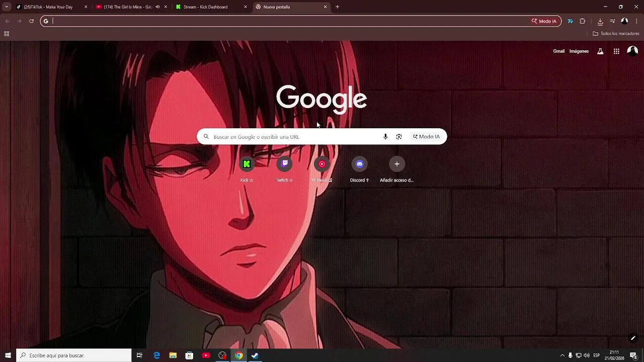This screenshot has height=362, width=644.
Task: Open the YT music shortcut tile
Action: (322, 164)
